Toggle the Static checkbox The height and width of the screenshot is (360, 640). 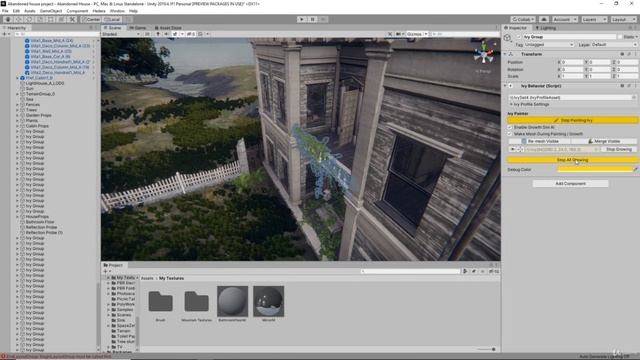[620, 37]
